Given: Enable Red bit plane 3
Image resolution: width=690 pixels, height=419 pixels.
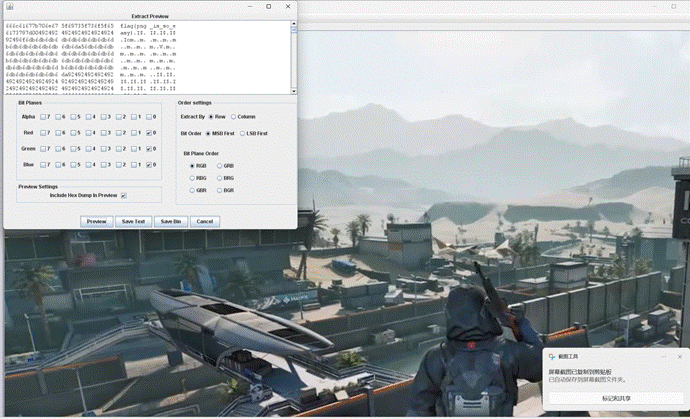Looking at the screenshot, I should [103, 133].
